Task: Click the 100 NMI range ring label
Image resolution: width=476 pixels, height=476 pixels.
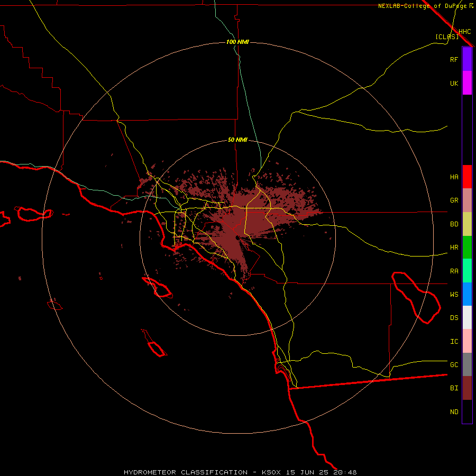Action: (237, 42)
